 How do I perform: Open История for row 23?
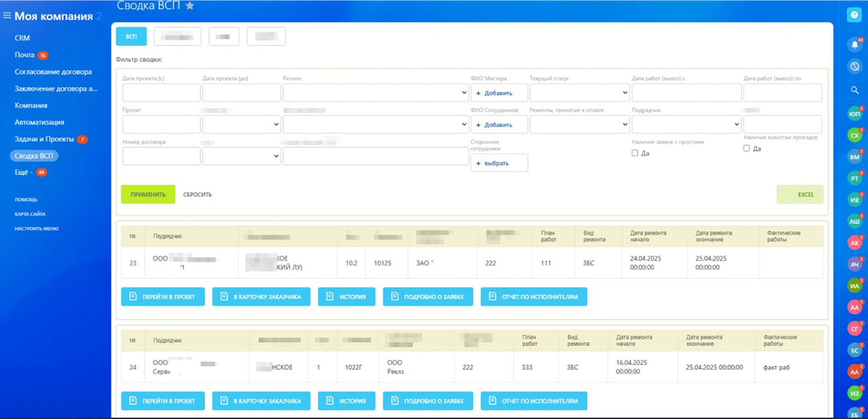(346, 297)
